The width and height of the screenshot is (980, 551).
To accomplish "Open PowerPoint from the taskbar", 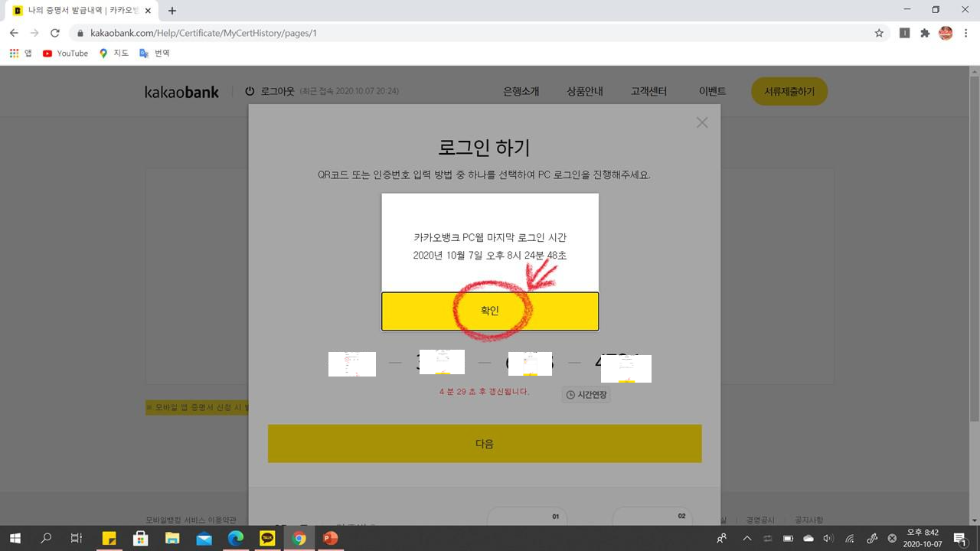I will 330,538.
